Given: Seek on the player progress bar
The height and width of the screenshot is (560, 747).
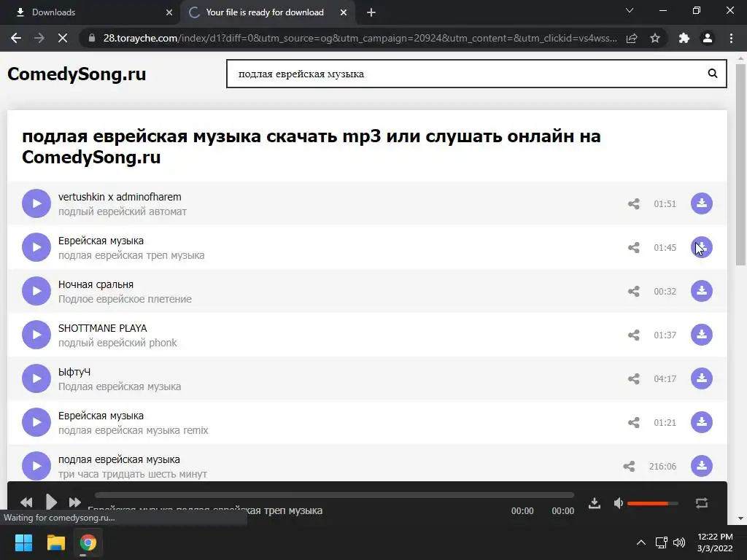Looking at the screenshot, I should [334, 495].
